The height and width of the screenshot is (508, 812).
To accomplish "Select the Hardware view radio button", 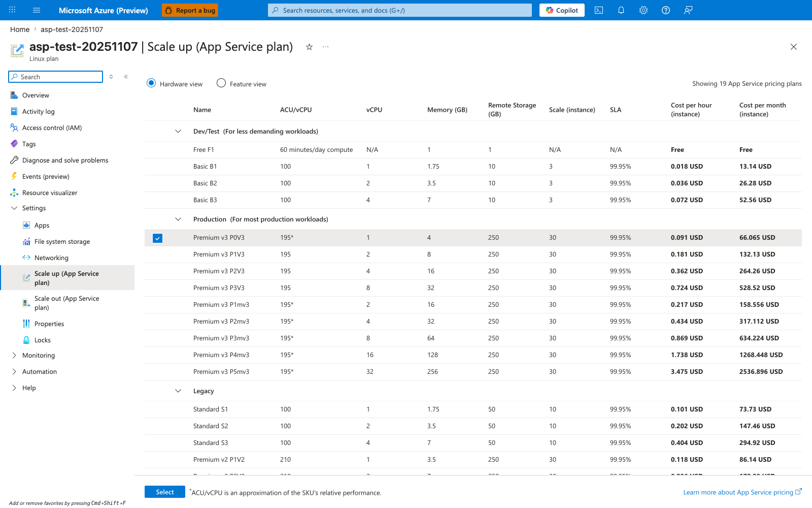I will [x=151, y=83].
